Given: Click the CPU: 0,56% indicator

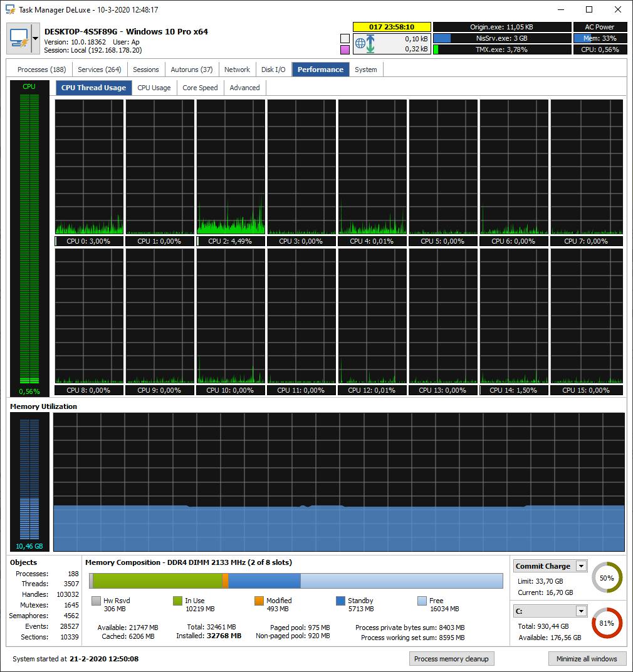Looking at the screenshot, I should 599,49.
